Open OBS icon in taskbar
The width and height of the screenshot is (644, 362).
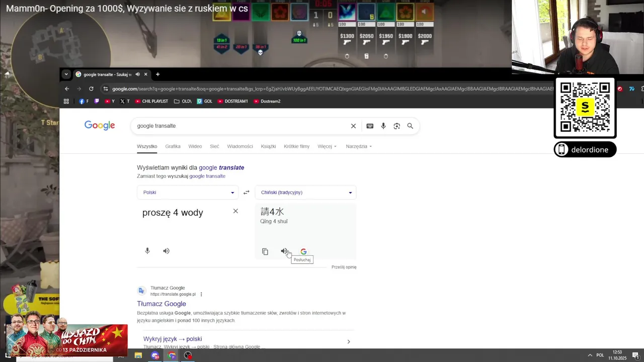[x=188, y=355]
